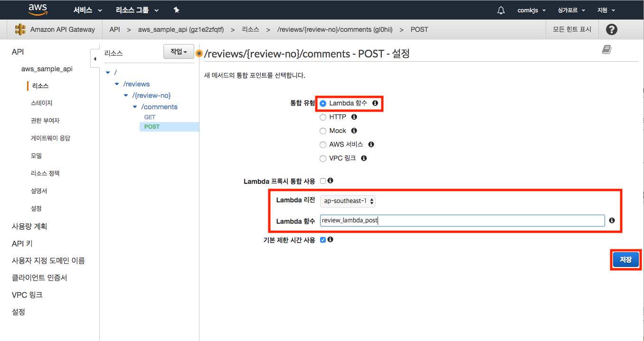Click info icon next to Lambda 함수 radio option

pyautogui.click(x=375, y=103)
